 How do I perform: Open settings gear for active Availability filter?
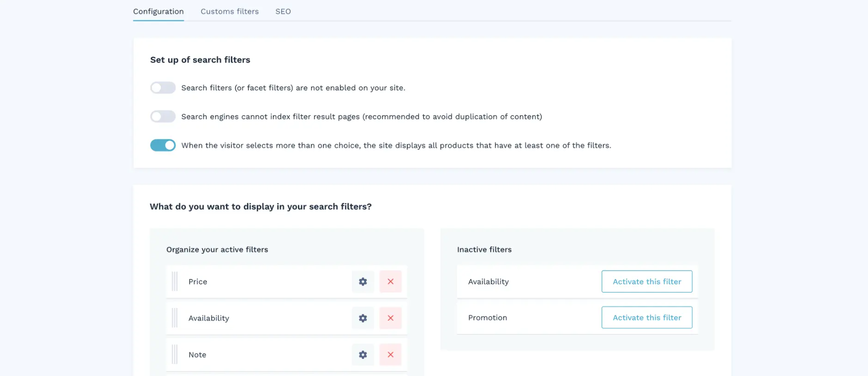pos(363,318)
